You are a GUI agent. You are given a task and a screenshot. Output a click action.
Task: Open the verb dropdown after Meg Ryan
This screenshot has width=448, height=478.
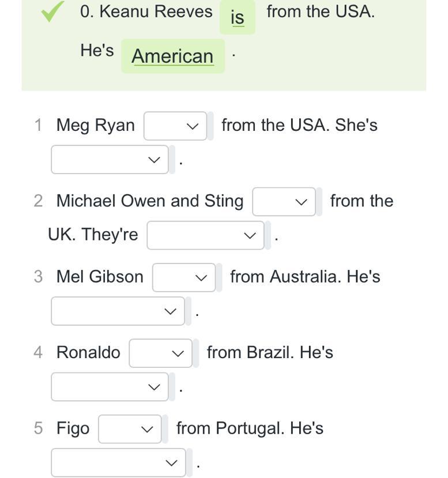point(175,126)
